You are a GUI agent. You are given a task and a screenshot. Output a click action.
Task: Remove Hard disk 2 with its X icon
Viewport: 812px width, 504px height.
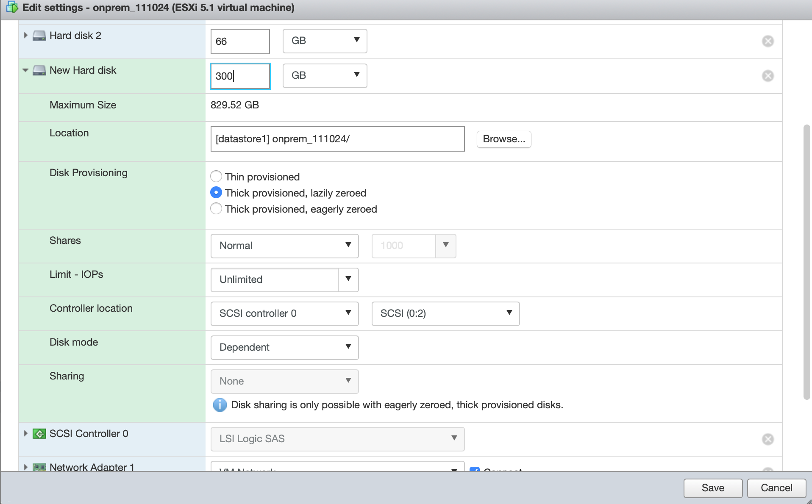[x=768, y=41]
